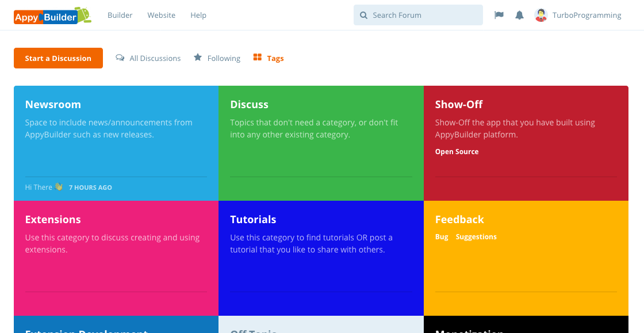Open the Suggestions sub-tag

(x=476, y=236)
